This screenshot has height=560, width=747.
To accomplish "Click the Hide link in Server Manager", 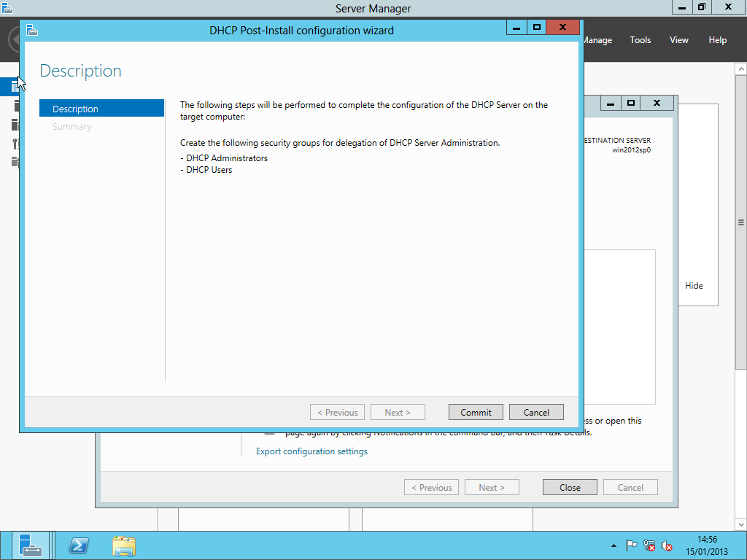I will click(x=694, y=286).
